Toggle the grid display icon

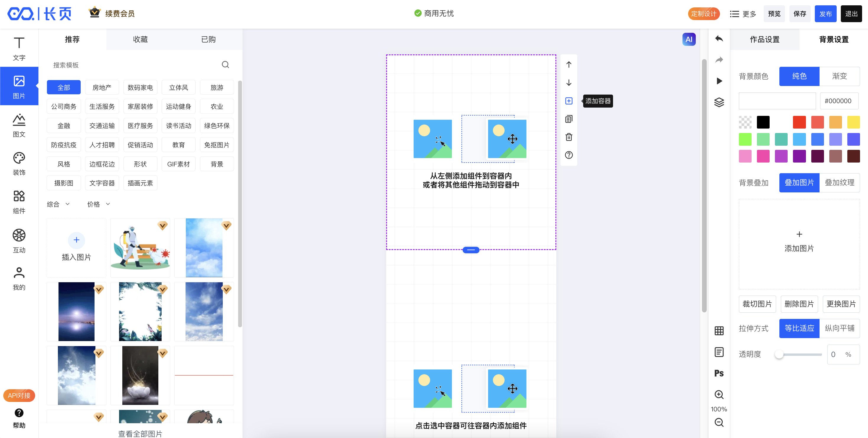719,331
